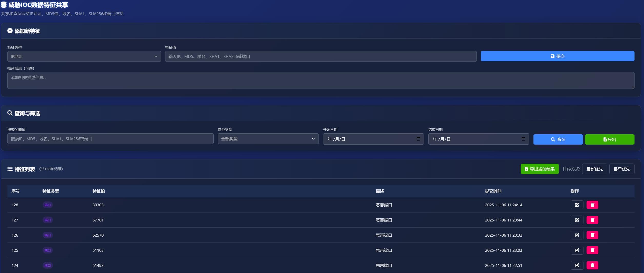The height and width of the screenshot is (273, 644).
Task: Delete the row with value 57761
Action: (x=592, y=220)
